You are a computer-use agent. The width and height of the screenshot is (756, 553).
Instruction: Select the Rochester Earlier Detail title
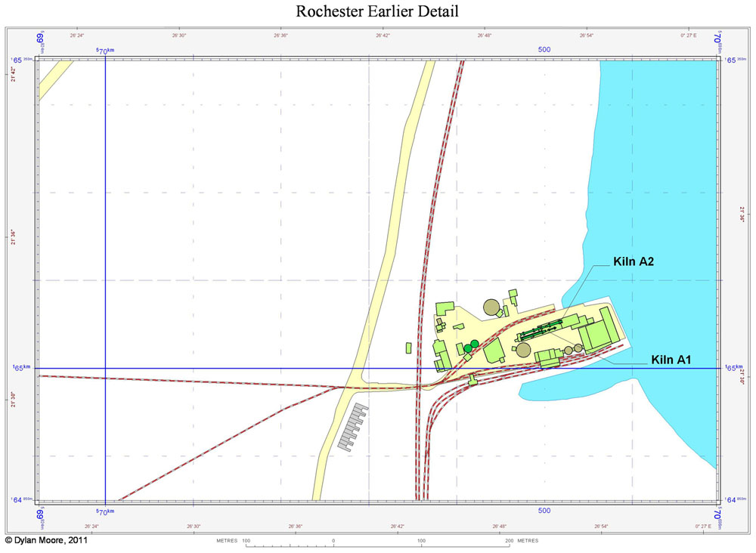click(377, 11)
